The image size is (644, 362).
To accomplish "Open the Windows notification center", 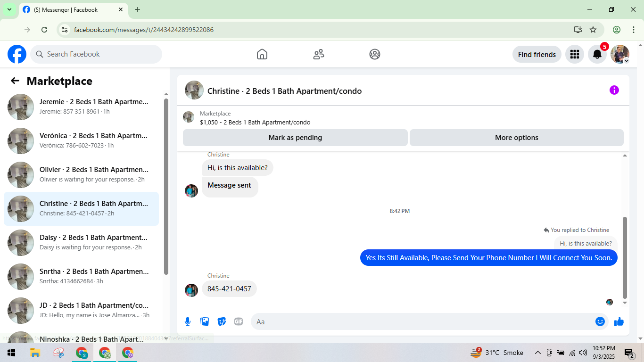I will (629, 353).
